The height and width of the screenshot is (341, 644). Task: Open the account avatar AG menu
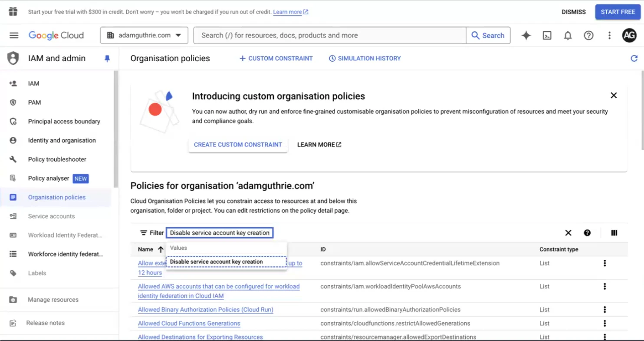[x=629, y=35]
